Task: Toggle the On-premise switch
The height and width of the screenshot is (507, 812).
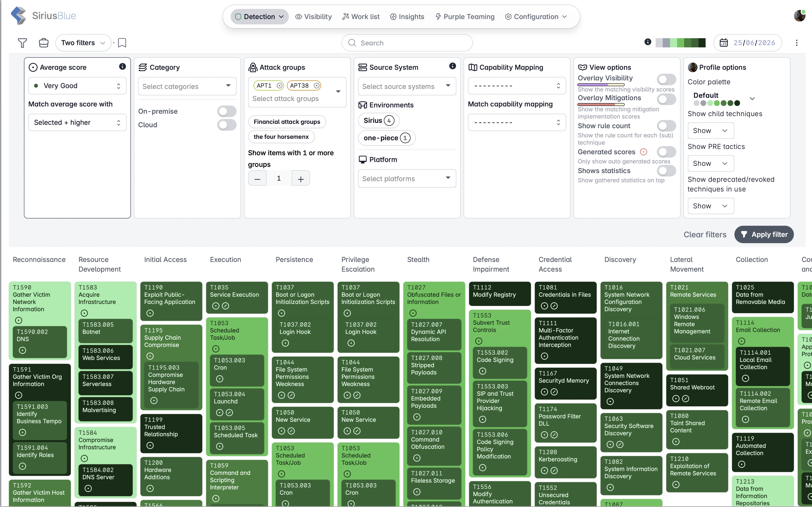Action: click(227, 111)
